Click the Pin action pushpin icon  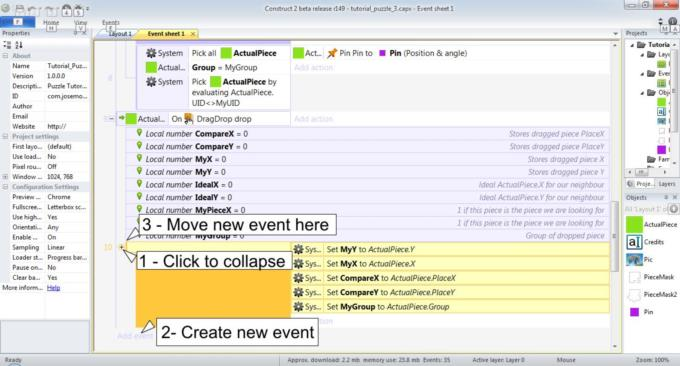332,53
